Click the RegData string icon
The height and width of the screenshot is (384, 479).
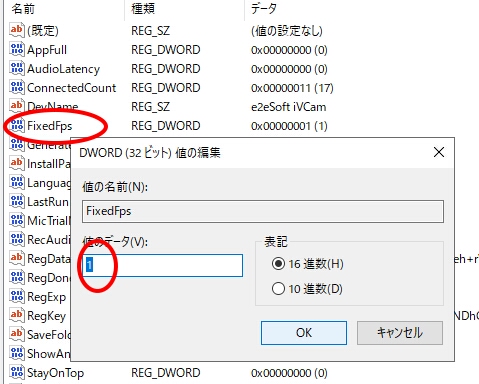[17, 258]
